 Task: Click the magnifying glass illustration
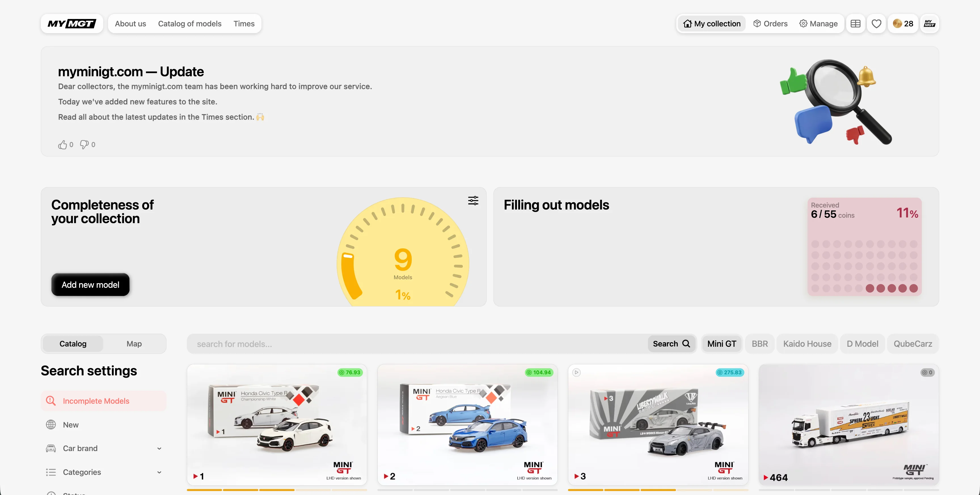click(836, 102)
